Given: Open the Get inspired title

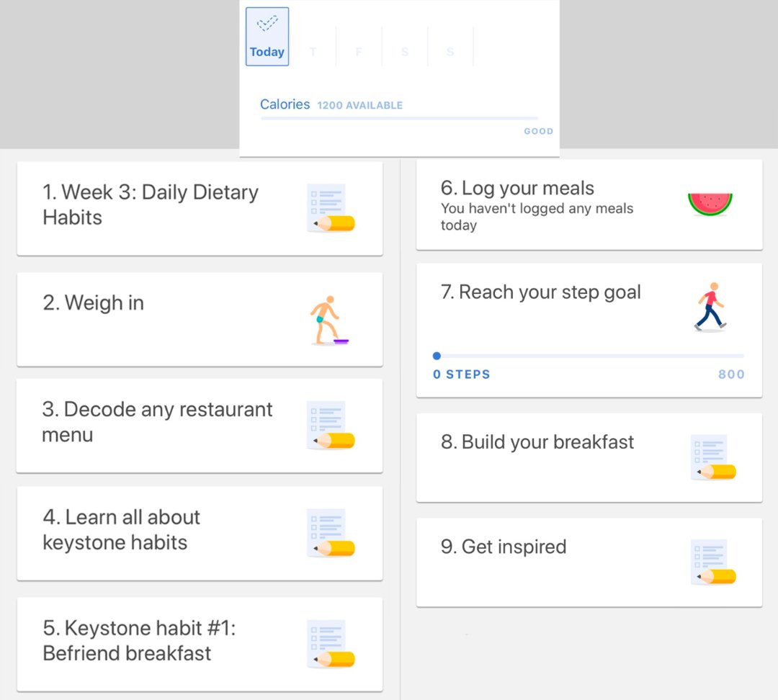Looking at the screenshot, I should [x=504, y=547].
